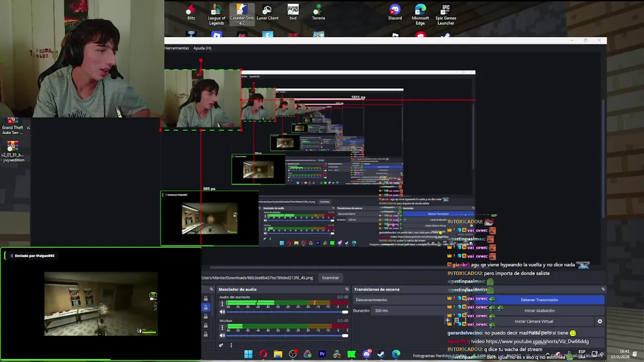Adjust the Mic/Aux volume slider
Viewport: 644px width, 362px height.
287,335
